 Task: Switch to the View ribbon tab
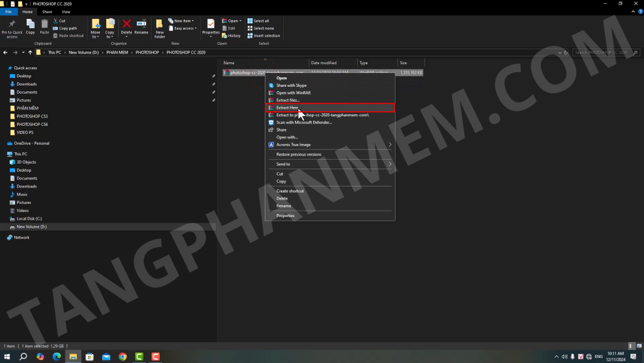[65, 11]
